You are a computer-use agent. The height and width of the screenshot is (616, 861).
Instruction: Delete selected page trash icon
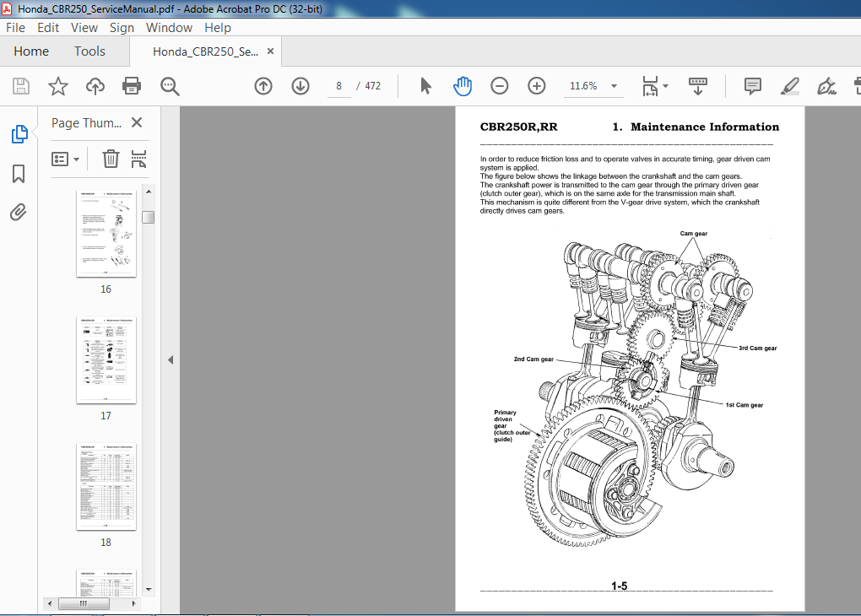[x=111, y=159]
